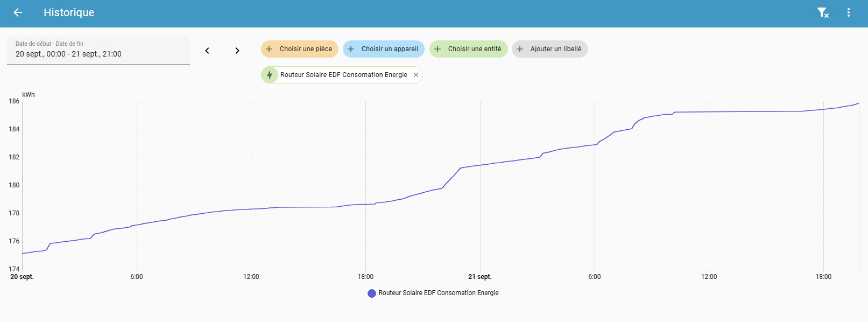Click legend label Routeur Solaire EDF Consomation
The width and height of the screenshot is (868, 322).
[438, 293]
